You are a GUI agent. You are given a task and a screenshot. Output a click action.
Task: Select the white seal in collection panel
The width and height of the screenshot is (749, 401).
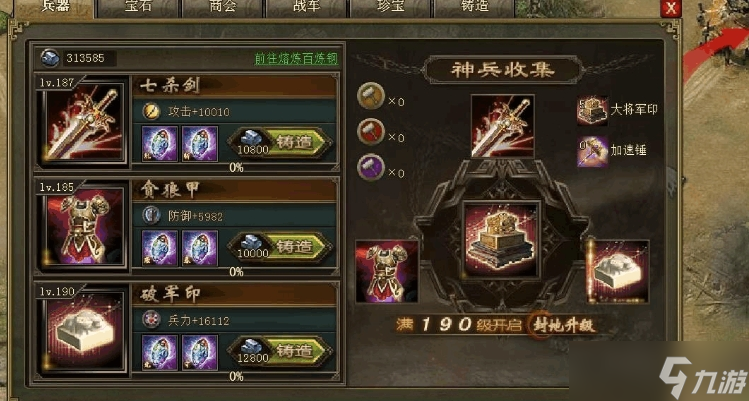618,271
